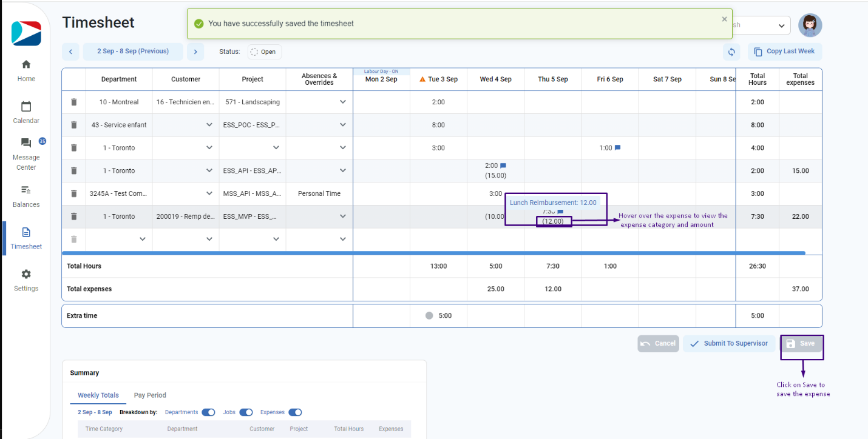868x439 pixels.
Task: Click the app logo
Action: (26, 33)
